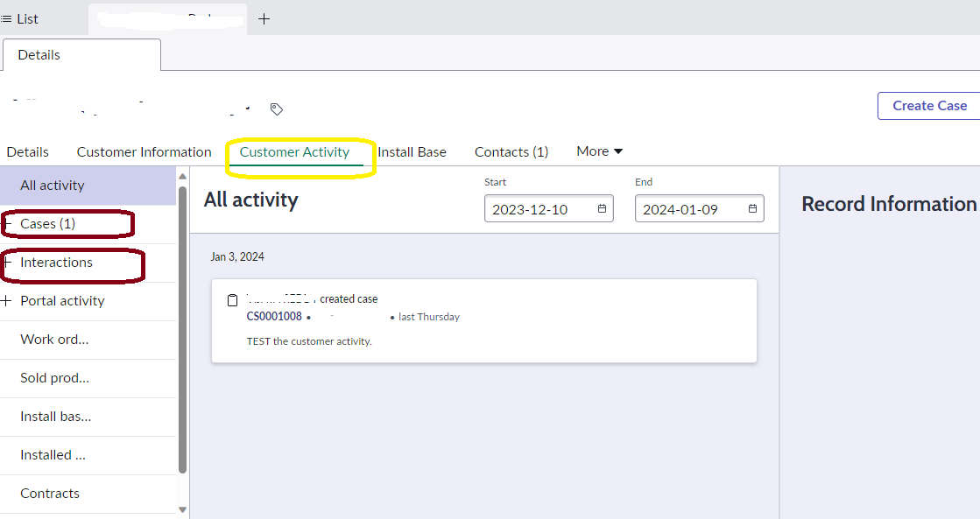980x519 pixels.
Task: Click the Create Case button
Action: point(931,105)
